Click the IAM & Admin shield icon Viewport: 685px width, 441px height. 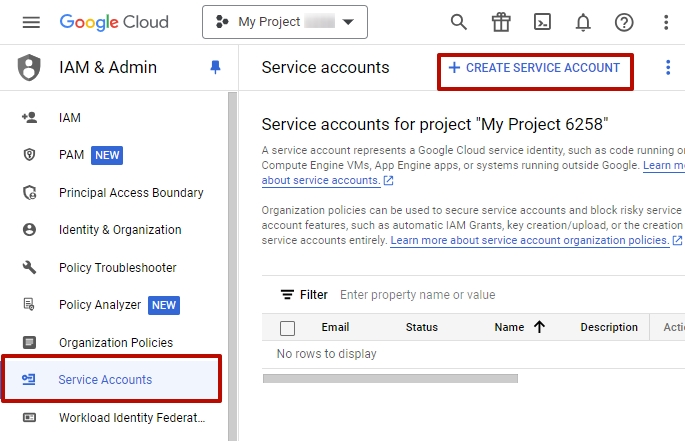[29, 67]
